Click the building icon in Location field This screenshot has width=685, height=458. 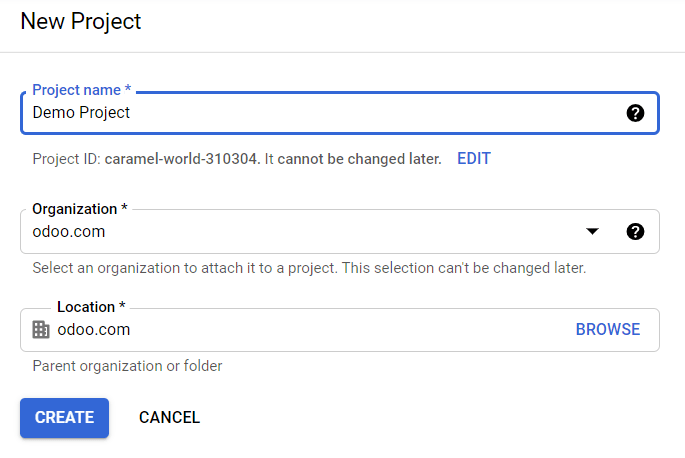(41, 330)
